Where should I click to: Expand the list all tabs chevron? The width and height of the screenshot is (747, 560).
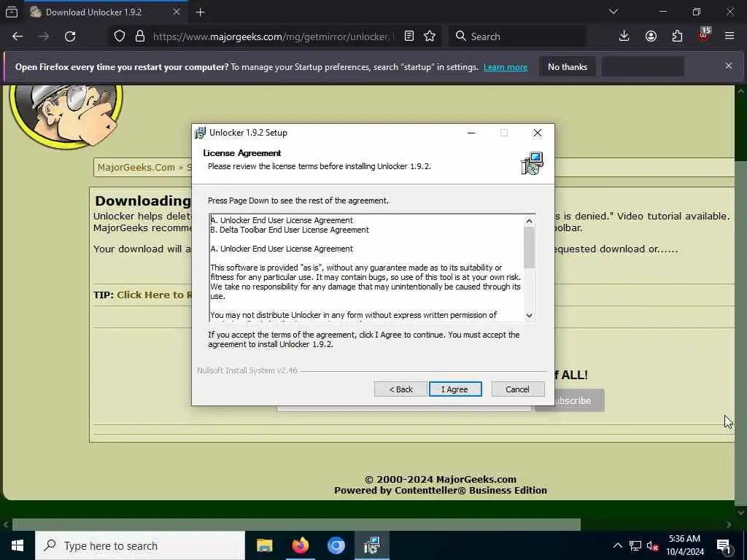(614, 12)
